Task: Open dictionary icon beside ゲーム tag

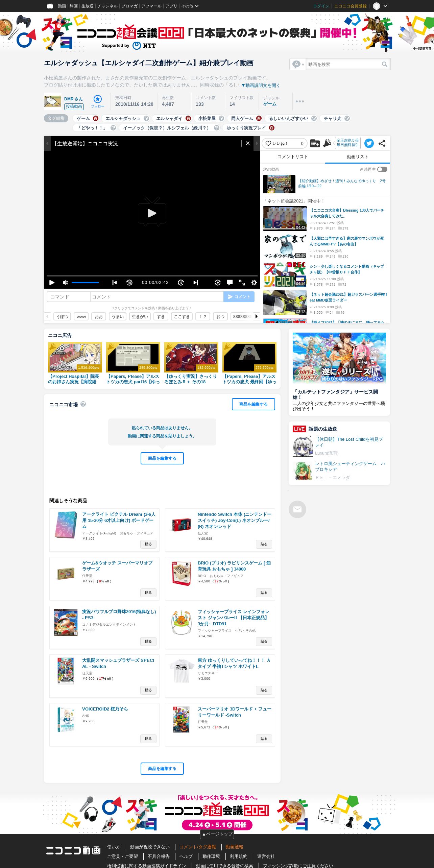Action: click(x=96, y=118)
